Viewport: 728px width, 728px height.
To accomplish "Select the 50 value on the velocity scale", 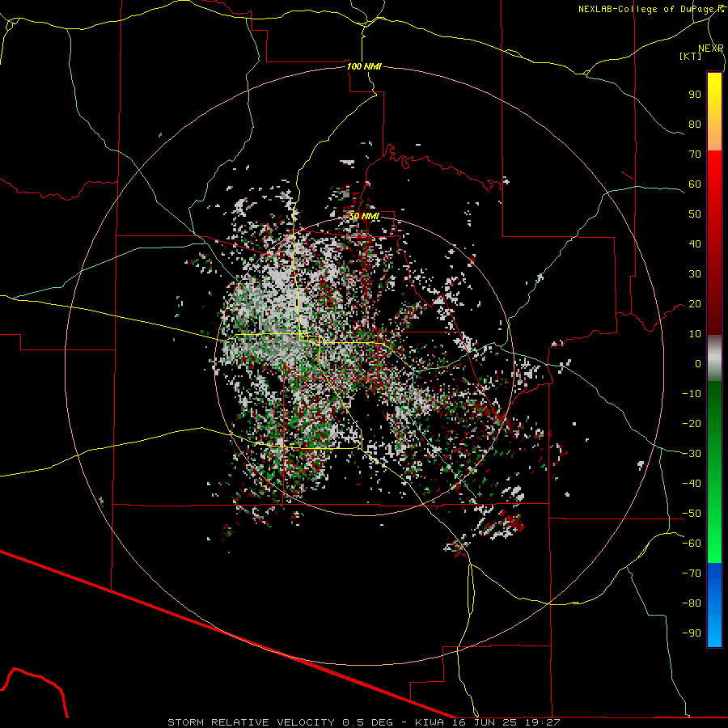I will click(x=695, y=214).
